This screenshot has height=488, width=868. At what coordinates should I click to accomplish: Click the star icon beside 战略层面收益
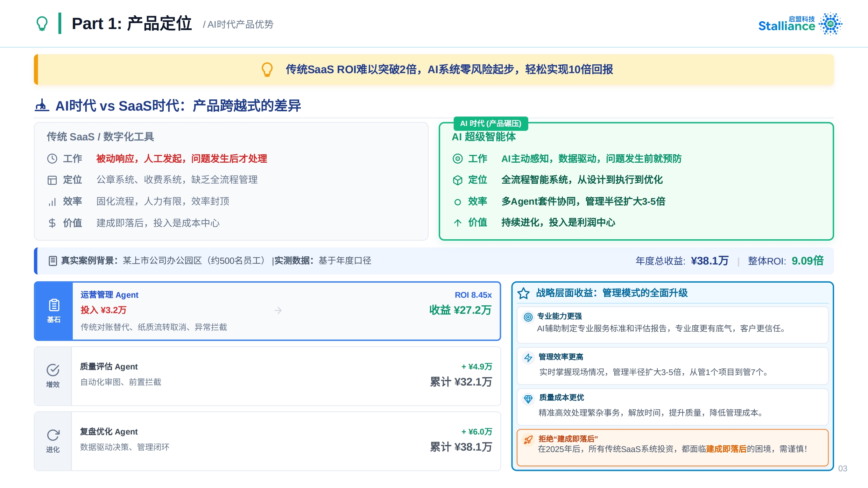tap(523, 293)
